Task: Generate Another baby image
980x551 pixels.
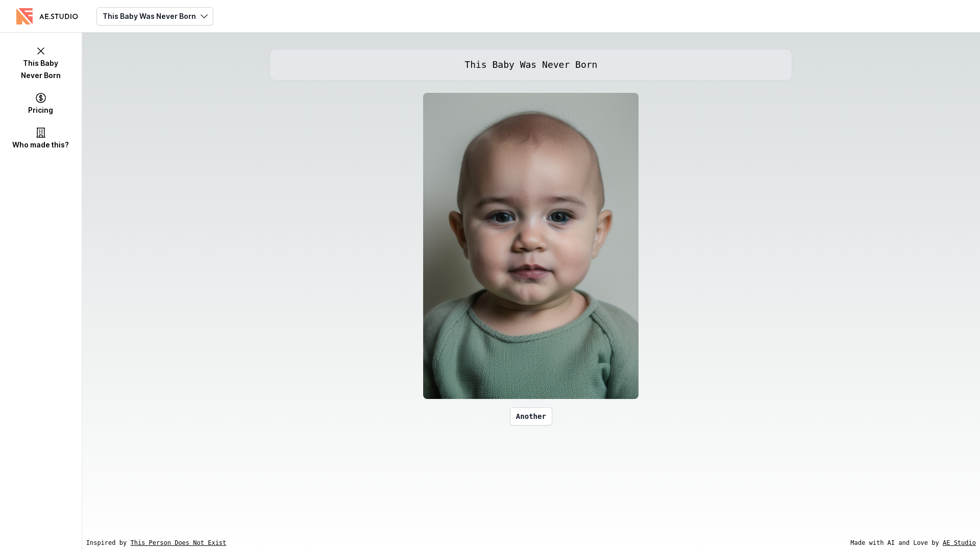Action: pyautogui.click(x=531, y=416)
